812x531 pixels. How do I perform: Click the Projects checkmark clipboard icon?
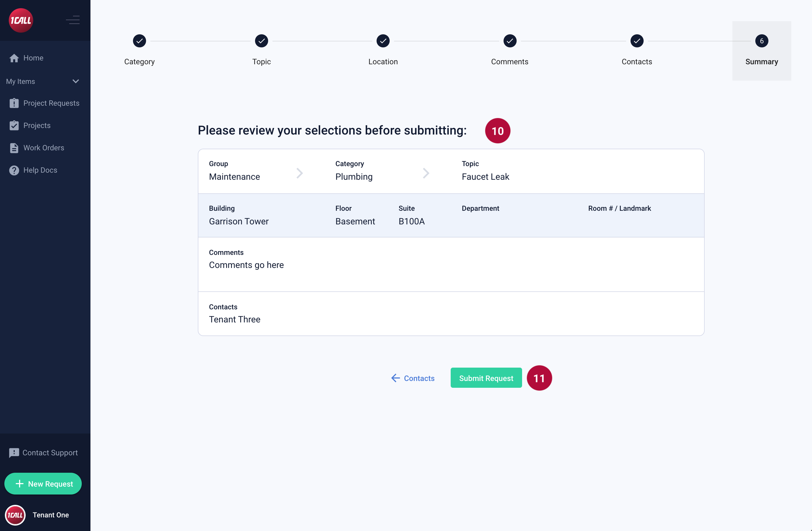[x=14, y=126]
